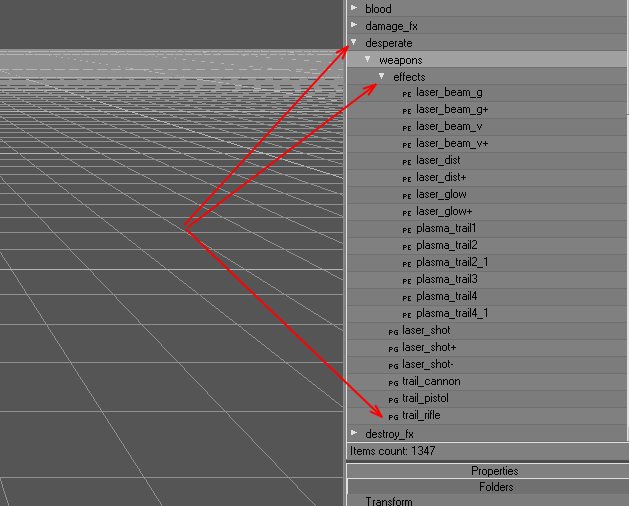Select the laser_beam_g effect name
The width and height of the screenshot is (629, 506).
coord(449,93)
